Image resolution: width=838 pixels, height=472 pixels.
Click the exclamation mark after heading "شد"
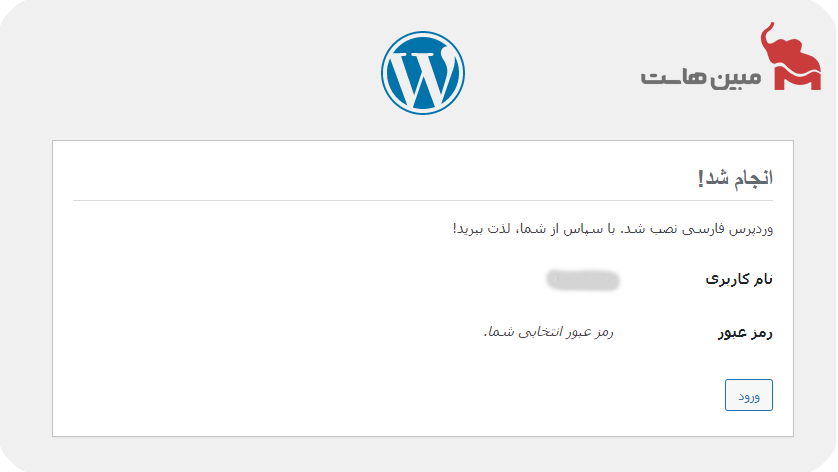(x=701, y=179)
